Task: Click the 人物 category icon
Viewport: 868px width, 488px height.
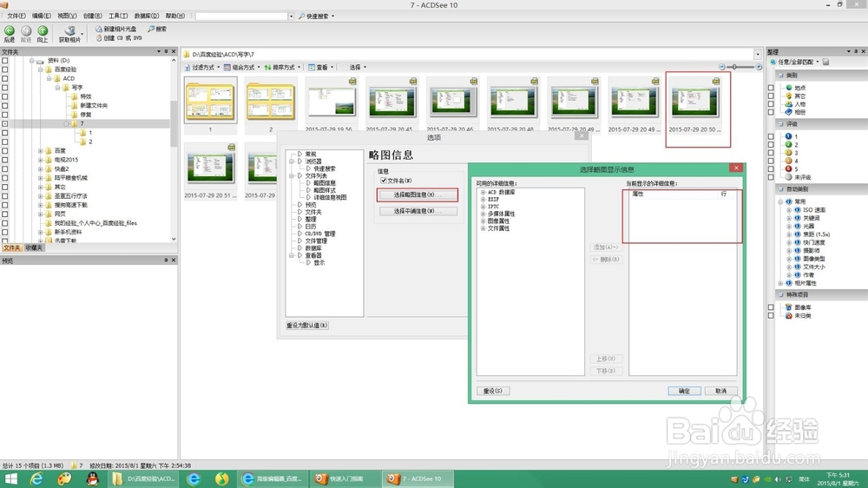Action: (789, 103)
